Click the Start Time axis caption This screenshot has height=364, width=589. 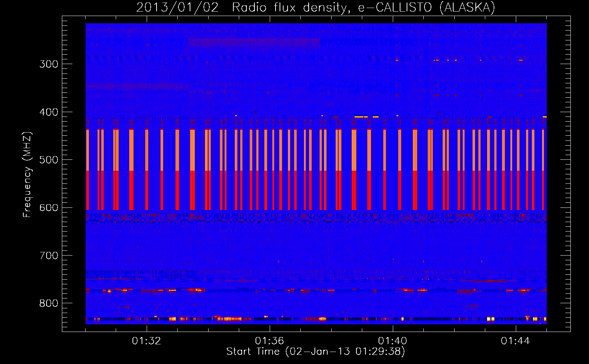tap(316, 351)
